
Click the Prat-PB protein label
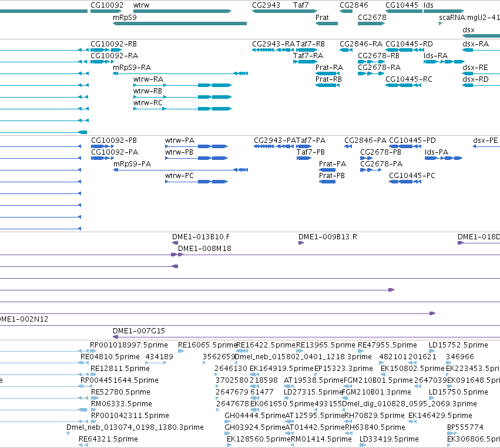pos(331,176)
